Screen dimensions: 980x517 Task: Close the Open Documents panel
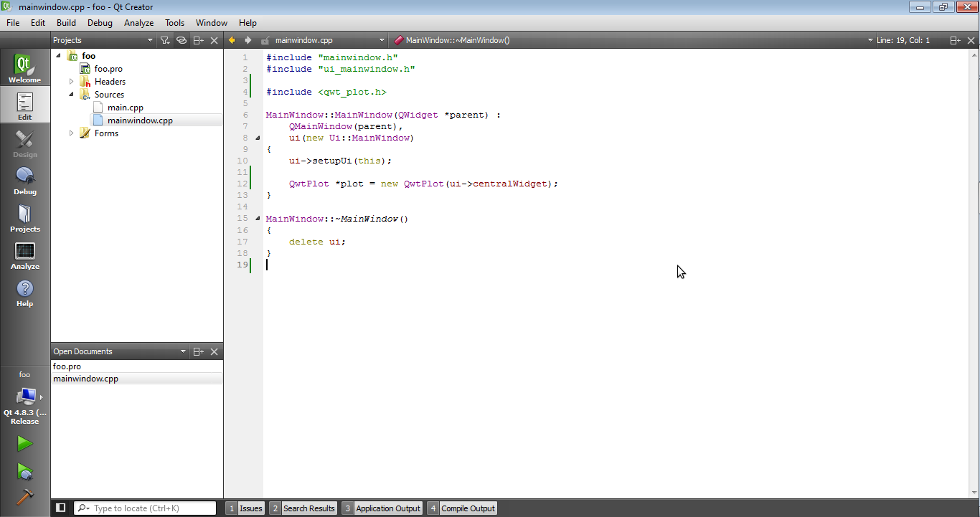[214, 351]
